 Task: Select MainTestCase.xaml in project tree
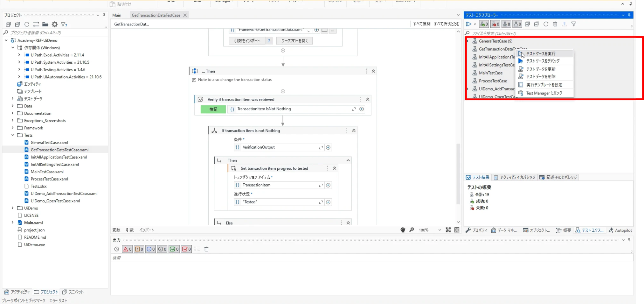click(47, 172)
